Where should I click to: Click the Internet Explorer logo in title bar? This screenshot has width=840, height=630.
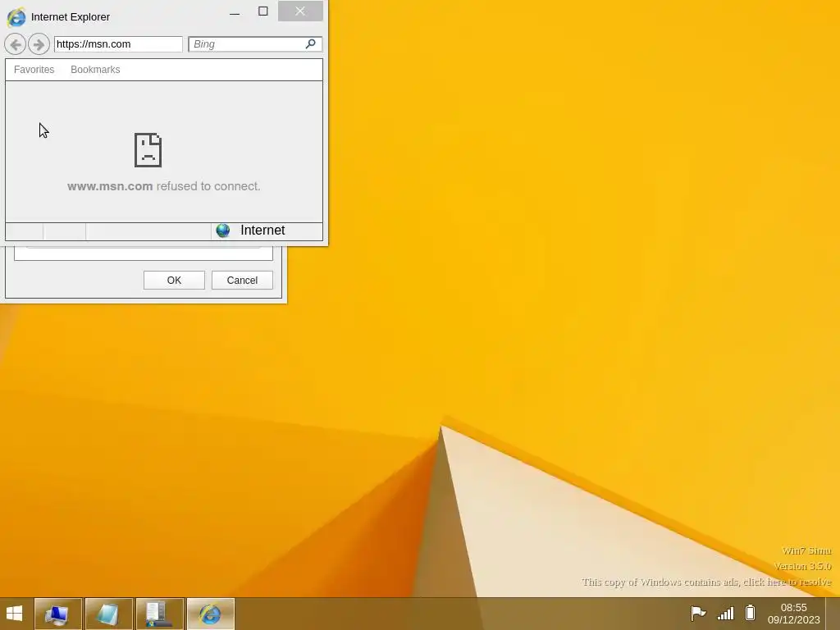[16, 17]
